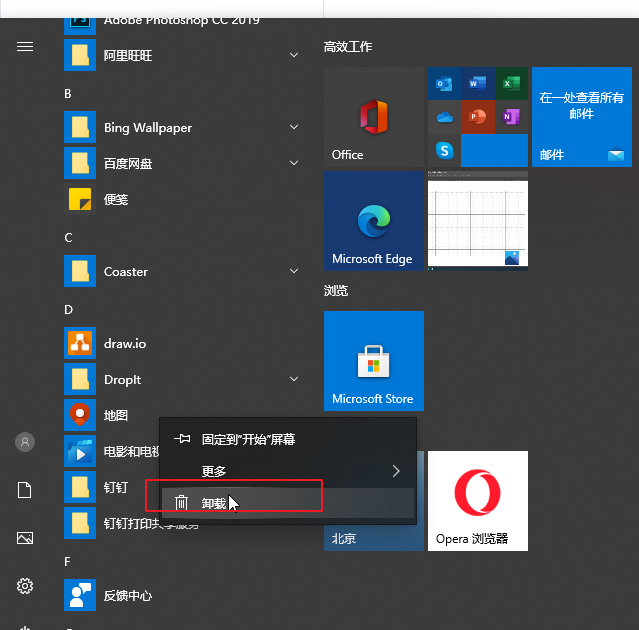Expand the Bing Wallpaper chevron
Viewport: 639px width, 630px height.
(294, 127)
